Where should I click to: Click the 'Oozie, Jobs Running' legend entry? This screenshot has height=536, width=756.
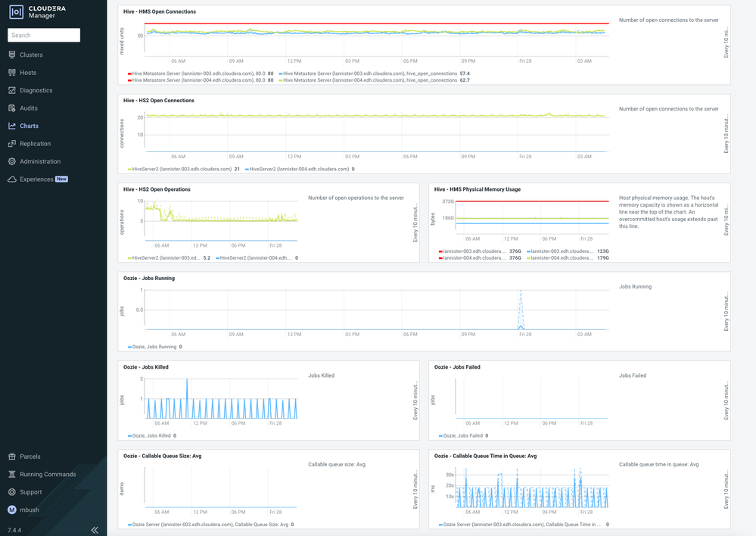(155, 347)
